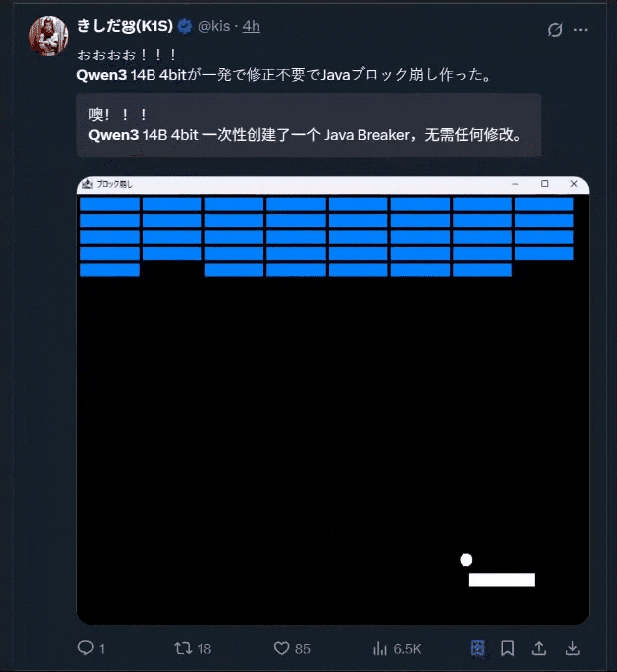Open the block breaker game GIF
The image size is (617, 672).
(333, 401)
